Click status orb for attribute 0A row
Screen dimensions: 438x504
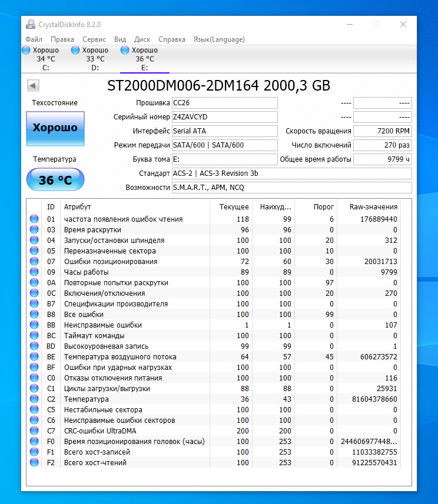[34, 282]
